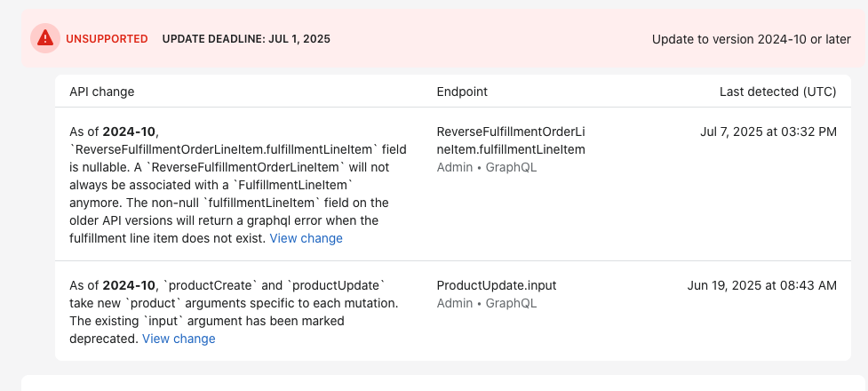Click bold 2024-10 in the productCreate description

(x=130, y=285)
